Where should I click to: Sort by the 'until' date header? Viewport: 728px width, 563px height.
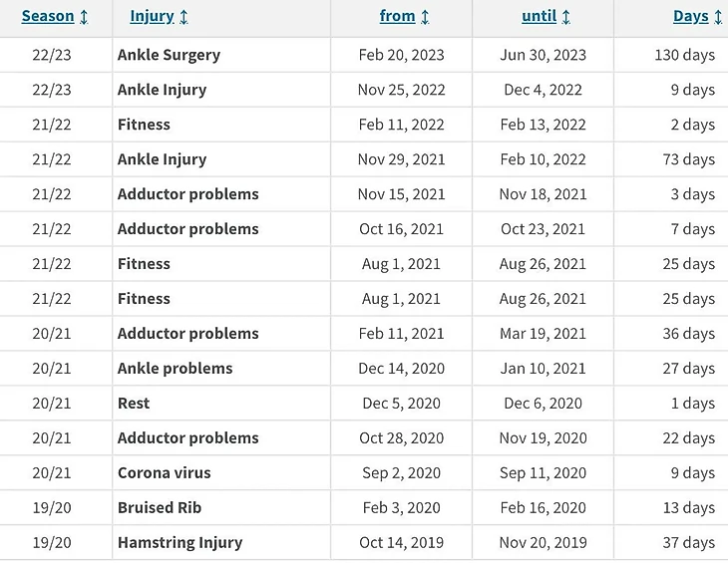point(539,16)
